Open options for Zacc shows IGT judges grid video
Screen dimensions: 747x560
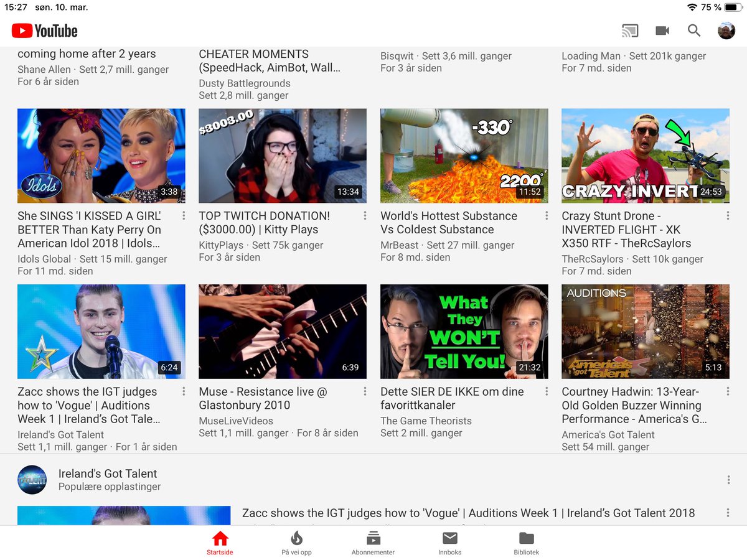pos(184,391)
